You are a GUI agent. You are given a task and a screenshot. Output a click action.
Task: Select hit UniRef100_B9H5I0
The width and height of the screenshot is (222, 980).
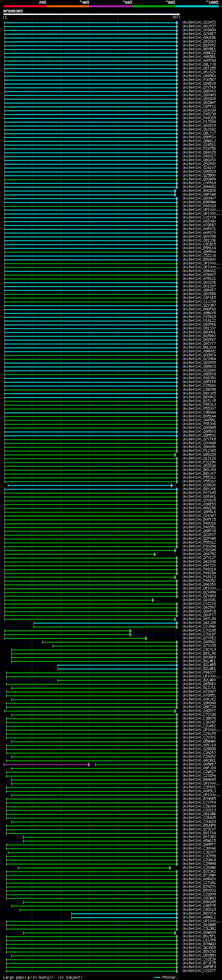[x=199, y=137]
